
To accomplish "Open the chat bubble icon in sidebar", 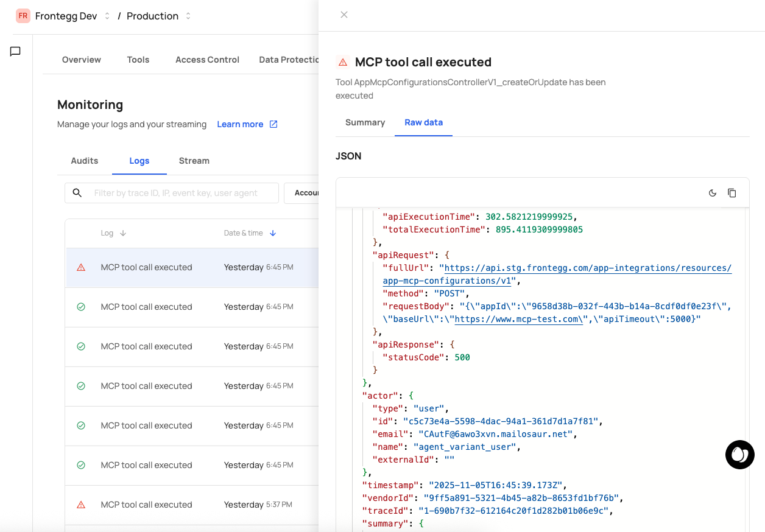I will point(16,52).
